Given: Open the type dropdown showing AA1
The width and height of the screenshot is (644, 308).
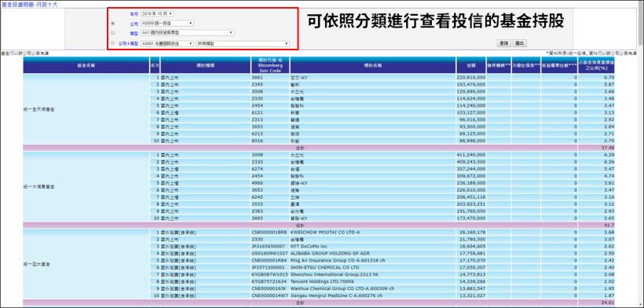Looking at the screenshot, I should [187, 32].
